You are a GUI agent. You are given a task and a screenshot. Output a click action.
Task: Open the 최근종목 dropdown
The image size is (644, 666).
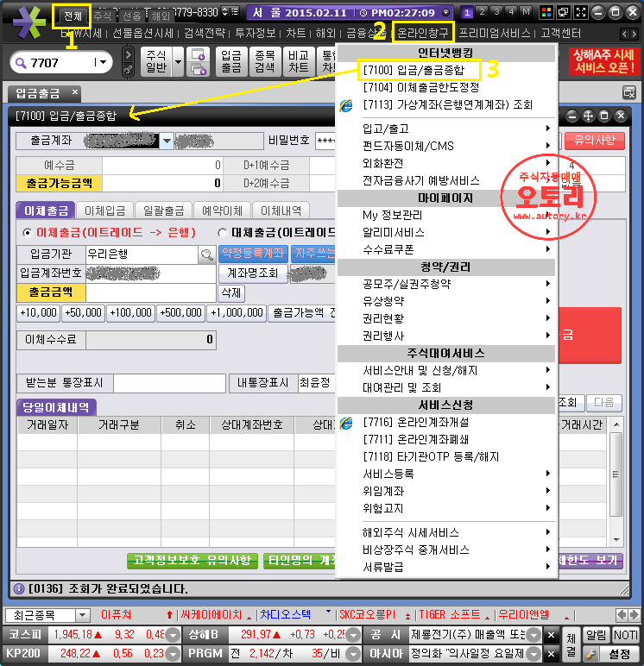point(83,615)
